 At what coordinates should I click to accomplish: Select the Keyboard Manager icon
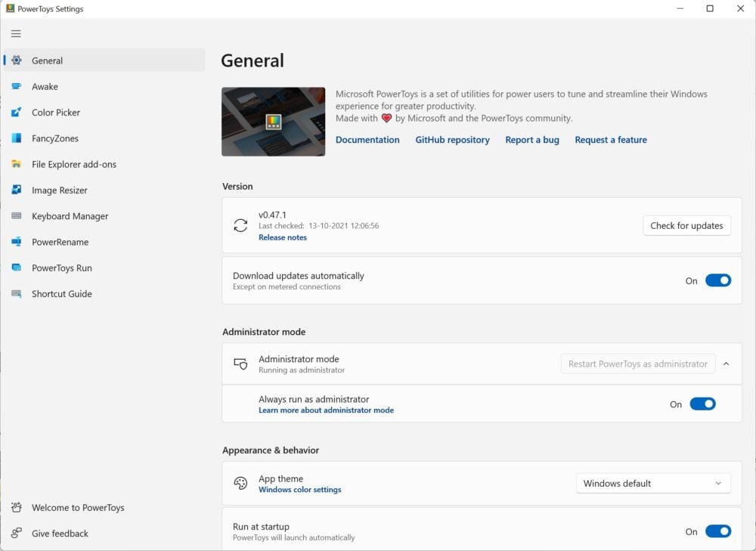coord(17,216)
